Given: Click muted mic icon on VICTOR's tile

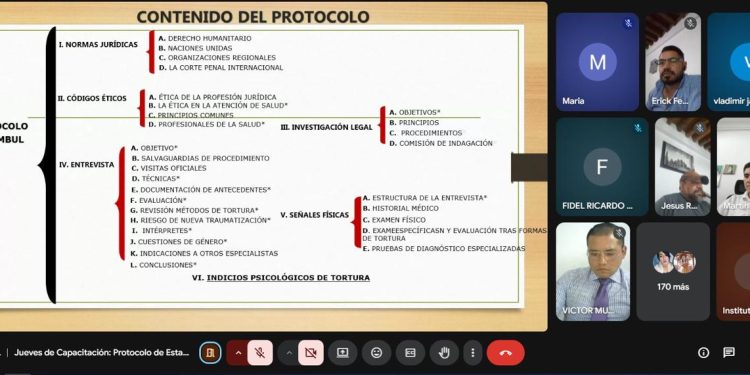Looking at the screenshot, I should (620, 232).
